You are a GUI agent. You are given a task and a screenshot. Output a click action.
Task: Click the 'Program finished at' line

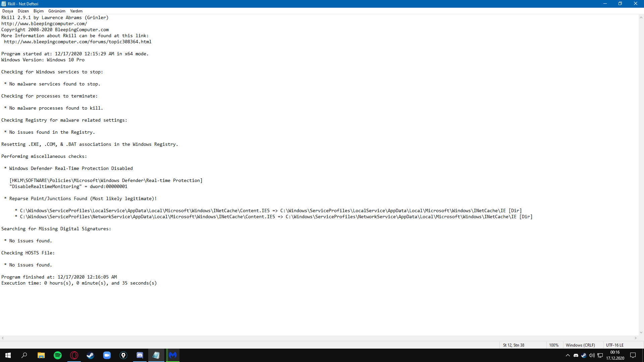59,277
